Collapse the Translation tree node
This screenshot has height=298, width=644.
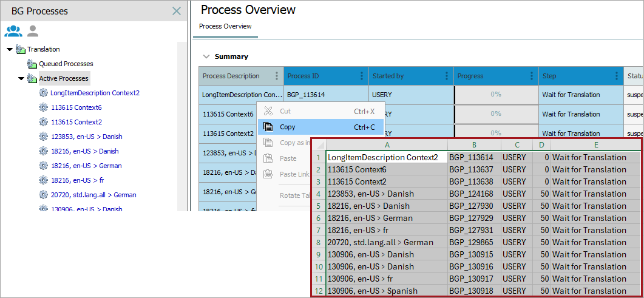click(x=9, y=49)
